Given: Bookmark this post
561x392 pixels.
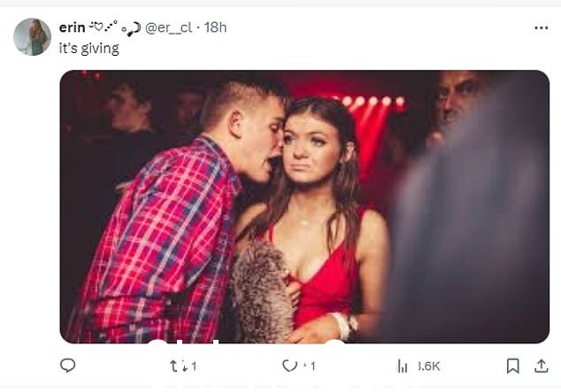Looking at the screenshot, I should [x=512, y=365].
